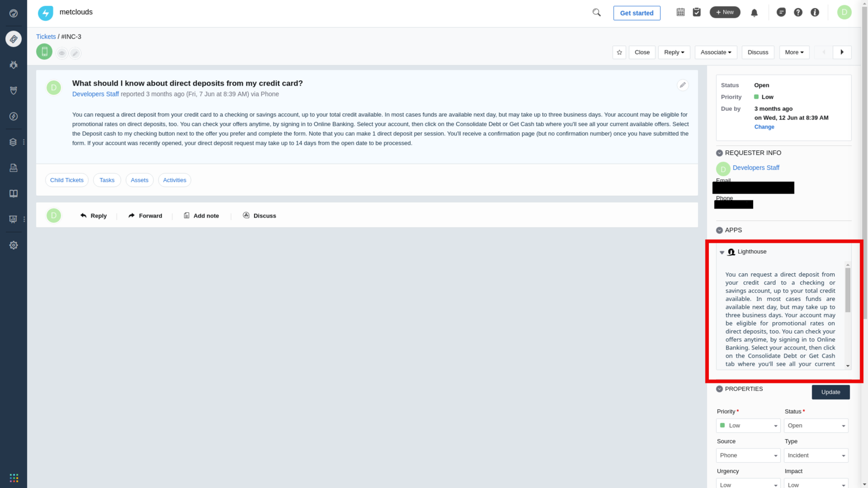
Task: Open the admin settings gear in sidebar
Action: 13,245
